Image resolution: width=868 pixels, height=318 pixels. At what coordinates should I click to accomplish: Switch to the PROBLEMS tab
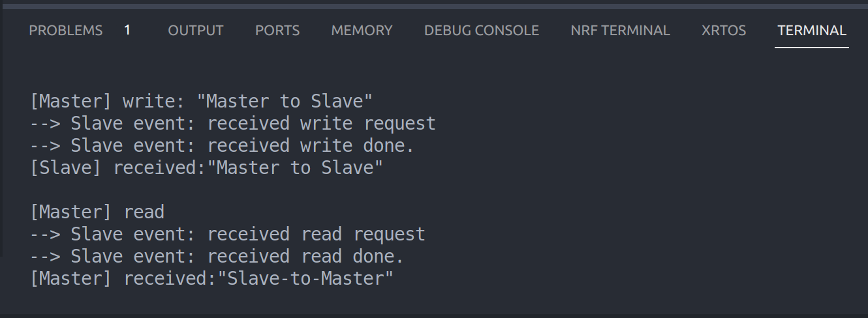[x=66, y=31]
